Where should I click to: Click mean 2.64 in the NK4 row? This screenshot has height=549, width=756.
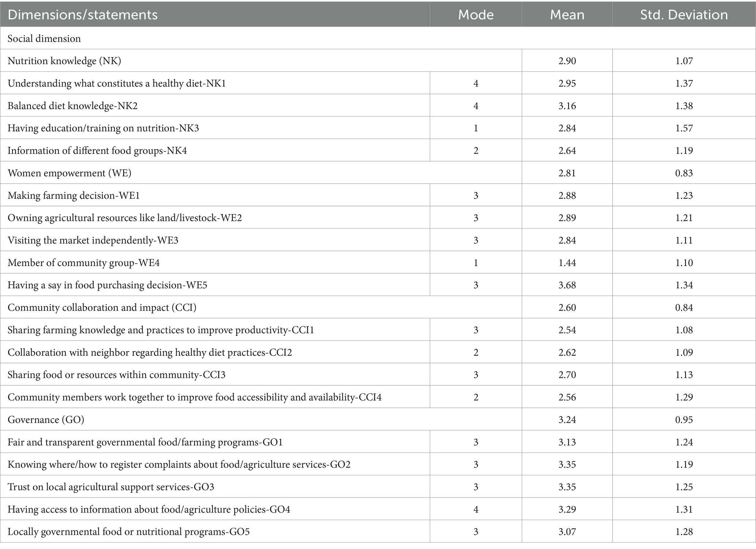point(567,150)
